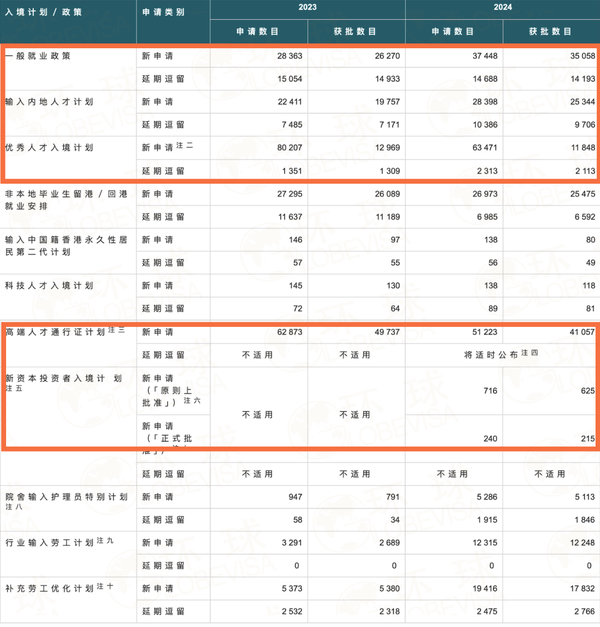Select the 80 207 application count cell
The image size is (600, 627).
290,148
